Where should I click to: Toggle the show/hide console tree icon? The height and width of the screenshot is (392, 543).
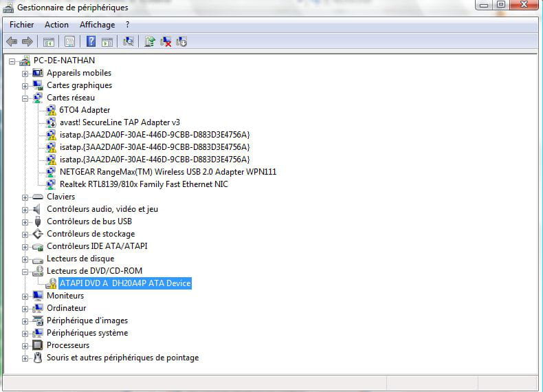pyautogui.click(x=49, y=42)
